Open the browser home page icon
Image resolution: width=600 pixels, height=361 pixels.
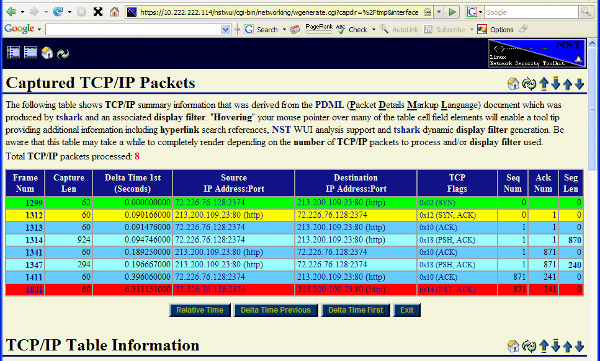click(x=114, y=12)
